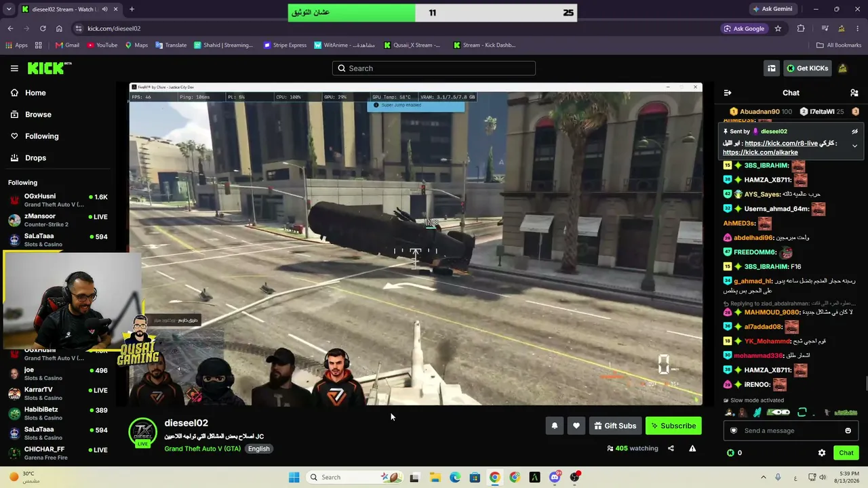Viewport: 868px width, 488px height.
Task: Click the Gift Subs button
Action: tap(615, 426)
